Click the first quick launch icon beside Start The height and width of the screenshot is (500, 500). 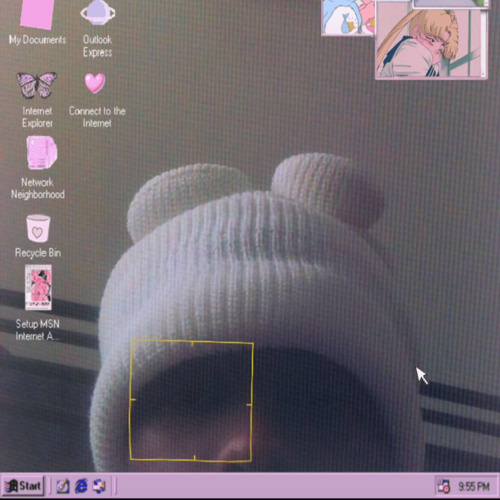[62, 486]
